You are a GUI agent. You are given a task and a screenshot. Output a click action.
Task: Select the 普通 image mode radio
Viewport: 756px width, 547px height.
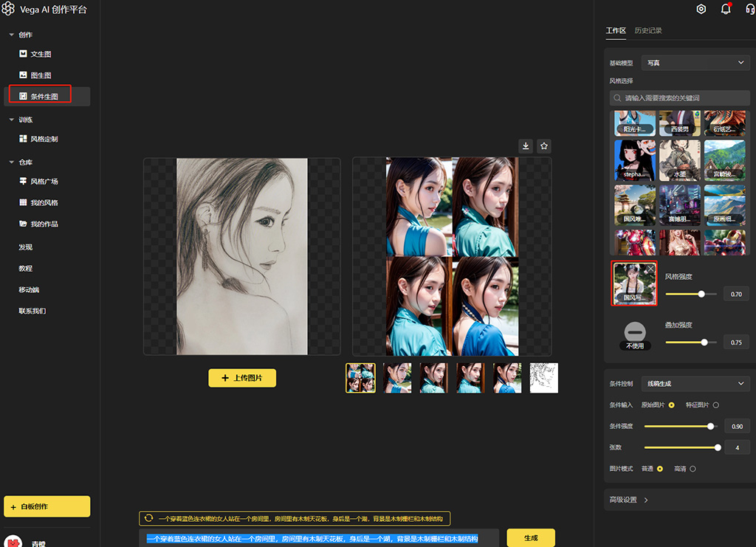[x=660, y=469]
